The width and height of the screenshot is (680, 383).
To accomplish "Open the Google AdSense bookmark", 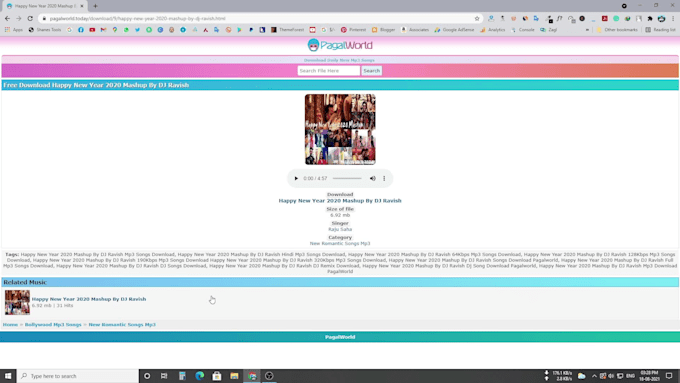I will (454, 30).
